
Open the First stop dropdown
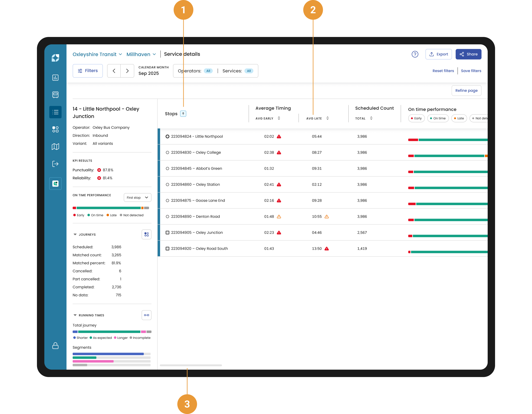tap(137, 198)
